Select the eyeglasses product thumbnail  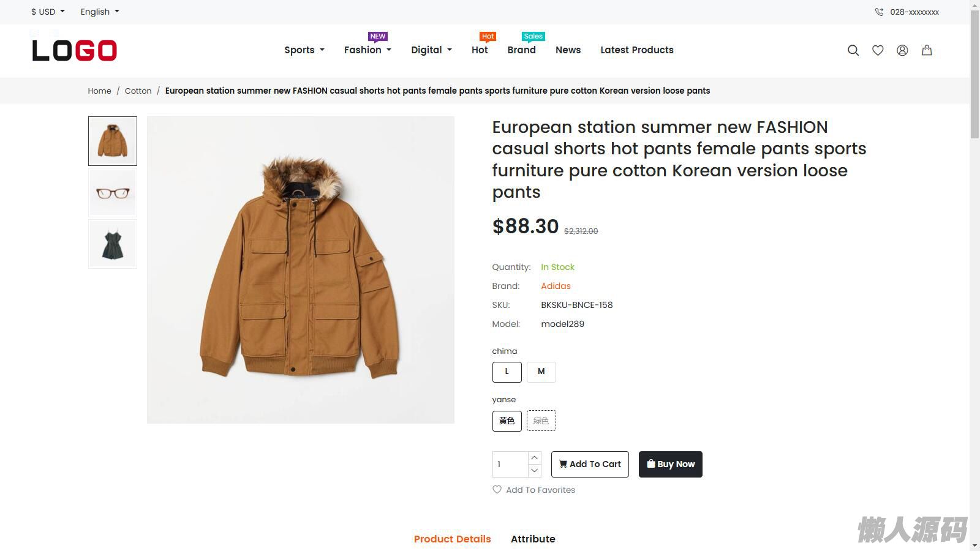click(x=113, y=193)
